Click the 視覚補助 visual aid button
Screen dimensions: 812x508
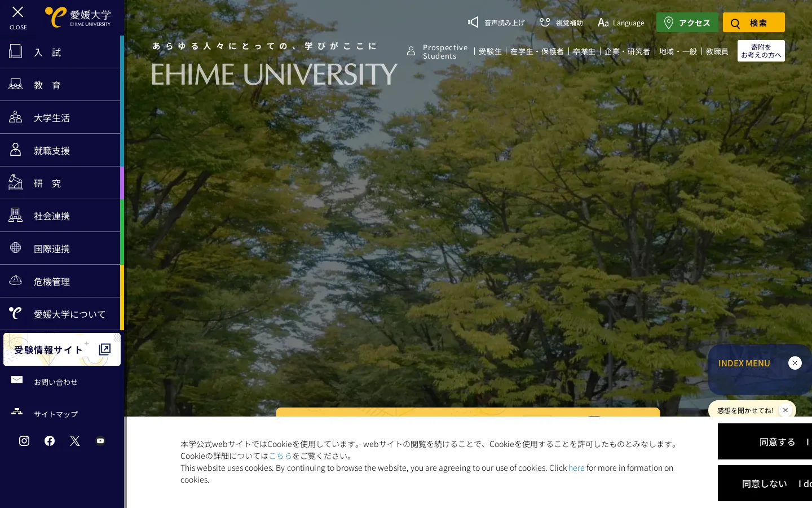pos(561,23)
